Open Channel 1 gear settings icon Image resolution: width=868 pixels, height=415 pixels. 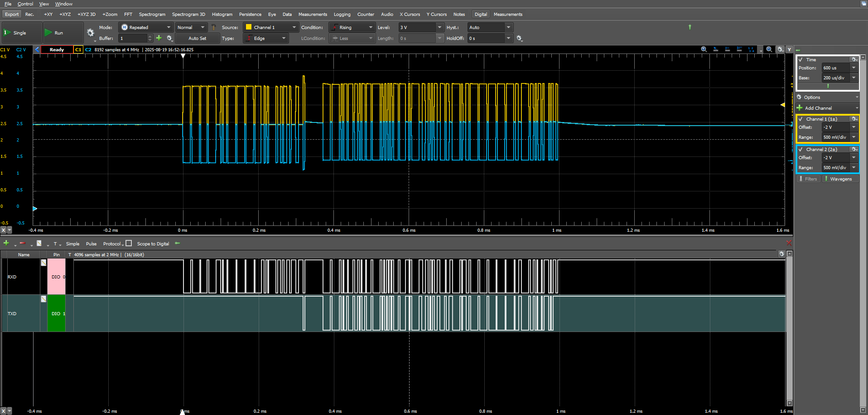(854, 119)
